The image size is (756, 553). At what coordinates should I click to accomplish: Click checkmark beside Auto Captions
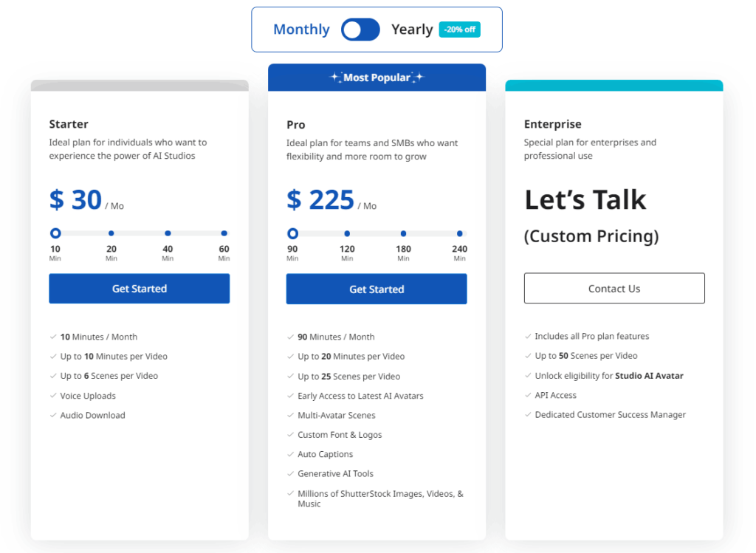pyautogui.click(x=291, y=454)
